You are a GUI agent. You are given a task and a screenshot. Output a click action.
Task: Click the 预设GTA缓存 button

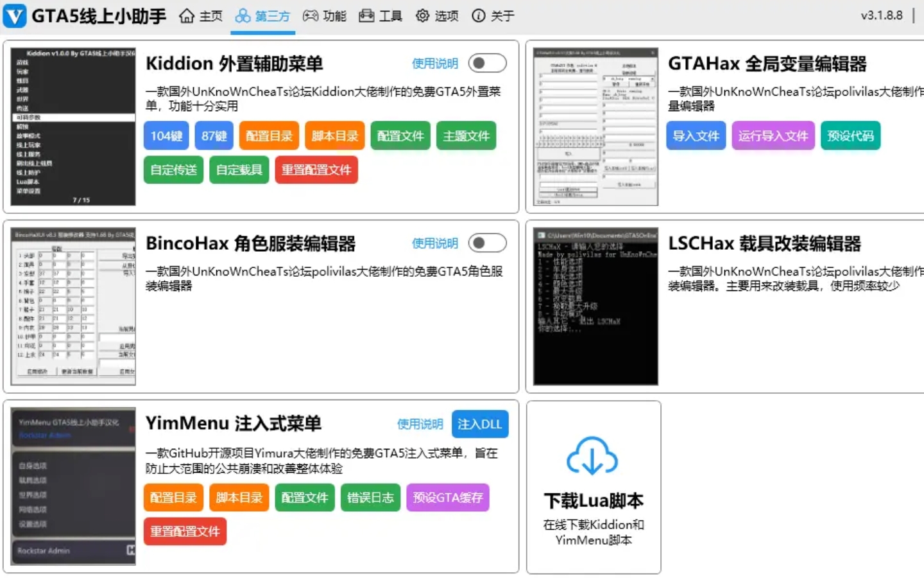[x=448, y=497]
